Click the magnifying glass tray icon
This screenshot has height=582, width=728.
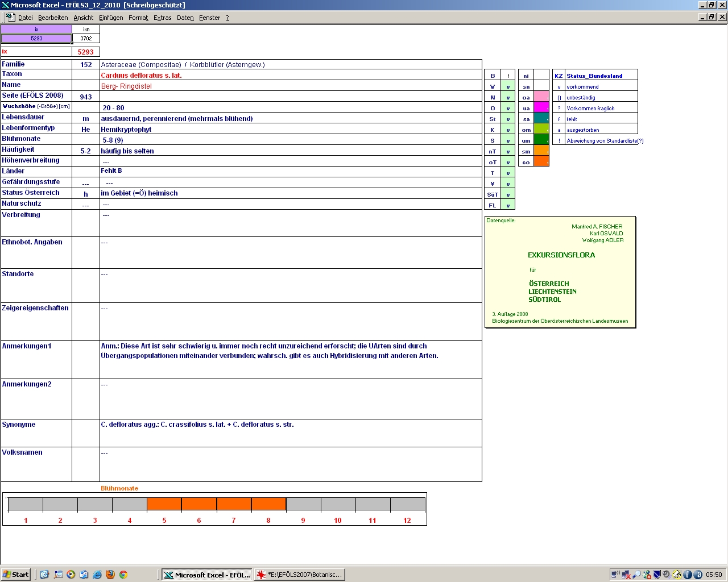(636, 575)
